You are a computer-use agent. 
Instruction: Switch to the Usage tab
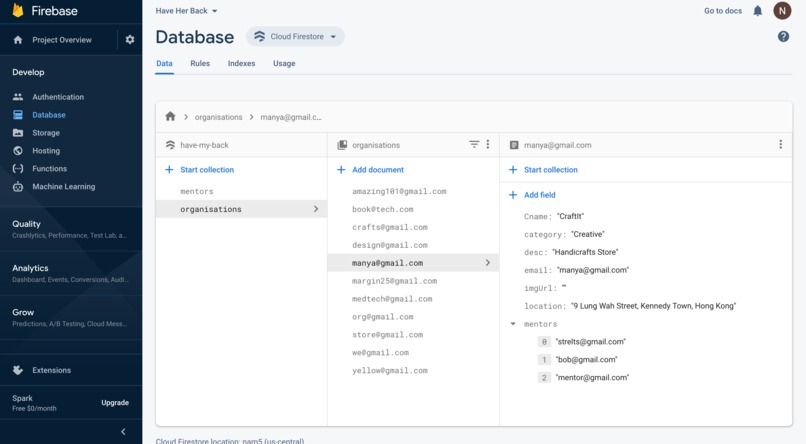coord(284,63)
